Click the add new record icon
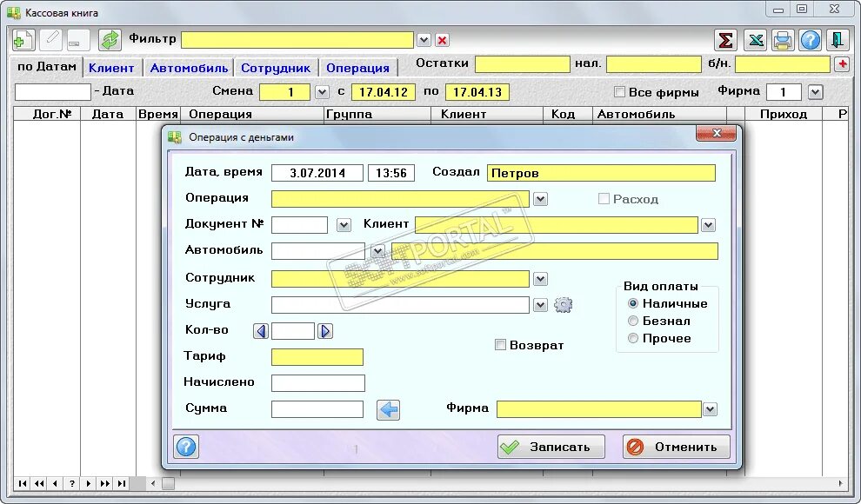Viewport: 861px width, 504px height. tap(23, 40)
